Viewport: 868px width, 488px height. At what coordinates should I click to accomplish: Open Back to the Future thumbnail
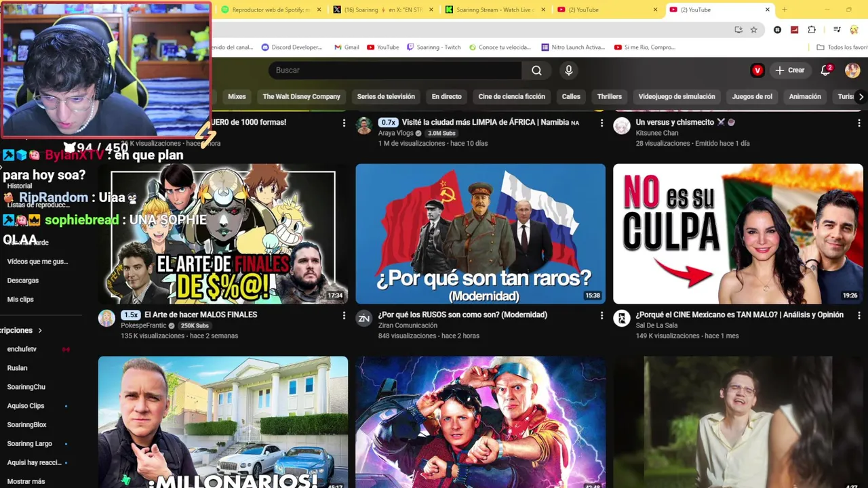pos(481,422)
